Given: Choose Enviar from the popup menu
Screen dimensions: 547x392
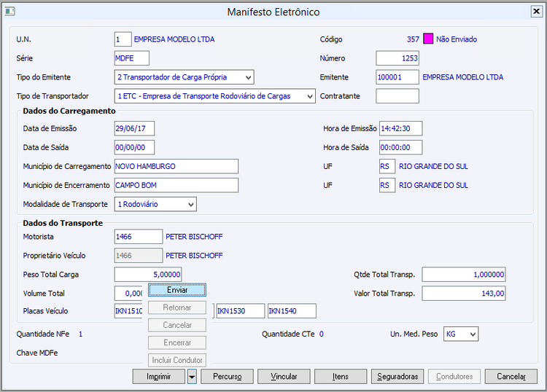Looking at the screenshot, I should pyautogui.click(x=177, y=290).
